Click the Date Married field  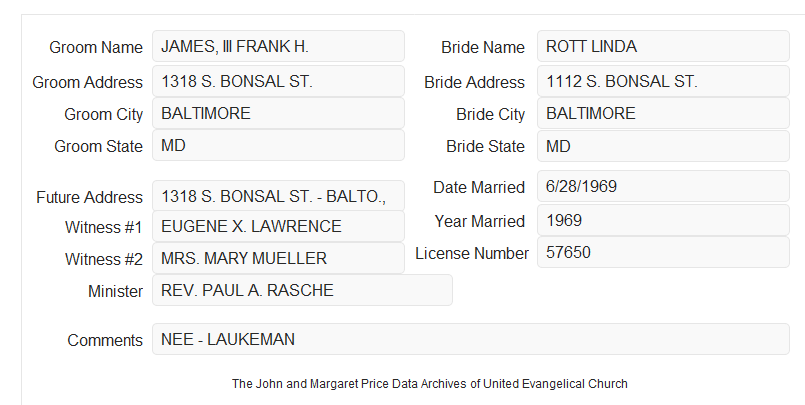[663, 186]
